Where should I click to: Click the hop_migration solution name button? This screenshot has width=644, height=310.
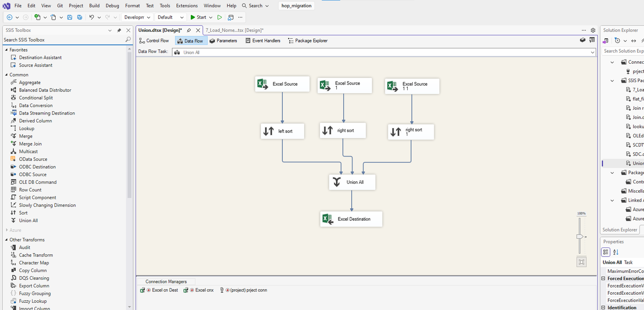coord(297,6)
